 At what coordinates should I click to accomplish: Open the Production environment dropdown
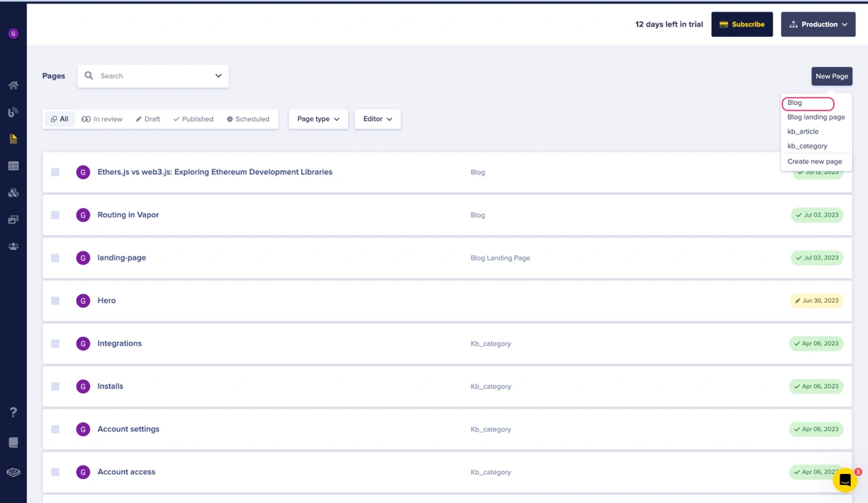[818, 25]
